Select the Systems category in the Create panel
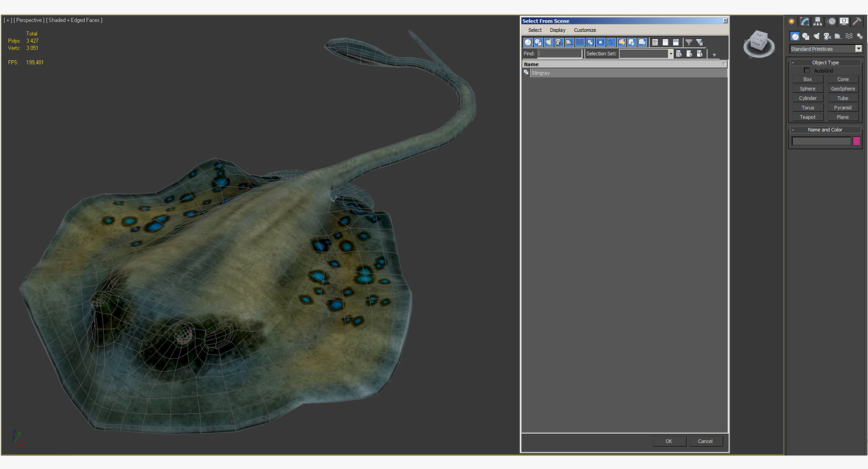Viewport: 868px width, 469px height. point(860,36)
